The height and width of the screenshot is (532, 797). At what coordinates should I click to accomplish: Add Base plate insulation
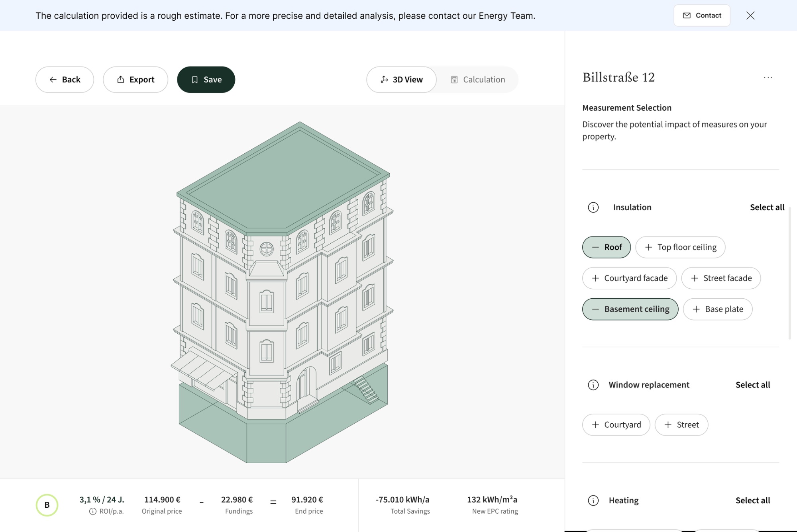pos(718,309)
